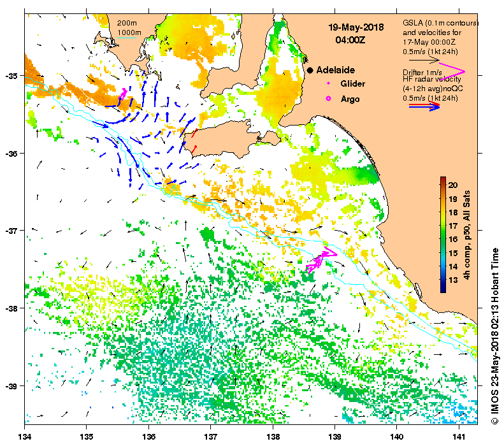Click the "200m" bathymetry label
Screen dimensions: 504x446
127,23
